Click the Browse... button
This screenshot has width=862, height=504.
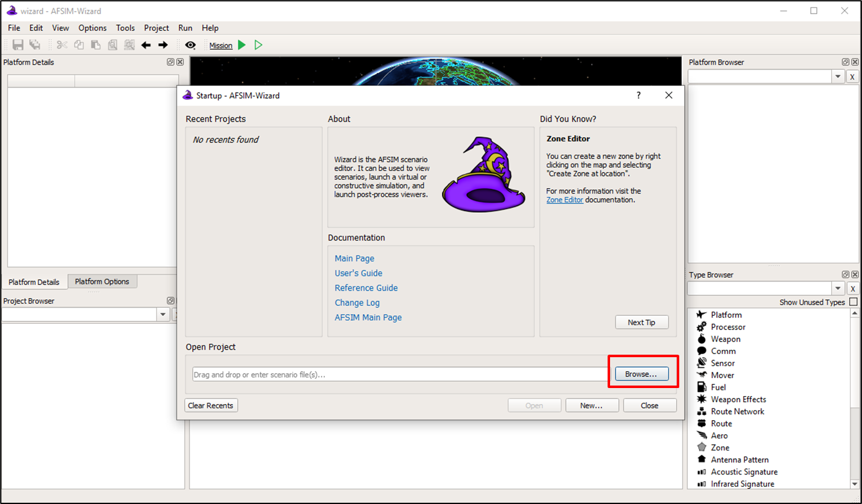point(642,374)
